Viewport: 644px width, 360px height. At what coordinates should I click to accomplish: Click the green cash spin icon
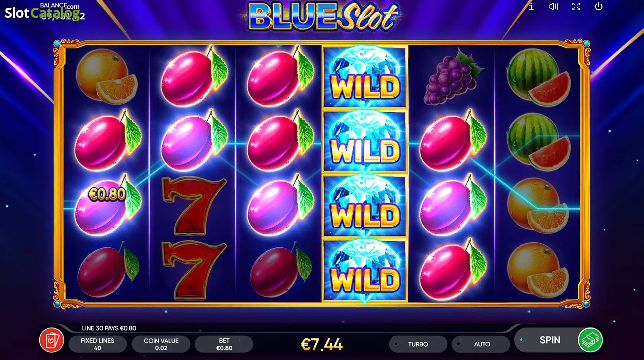[590, 340]
